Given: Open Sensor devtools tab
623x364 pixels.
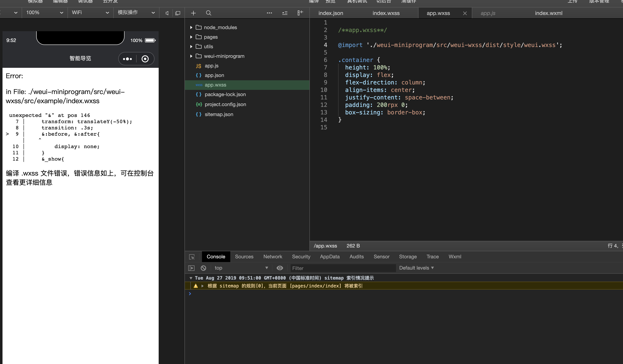Looking at the screenshot, I should coord(381,257).
